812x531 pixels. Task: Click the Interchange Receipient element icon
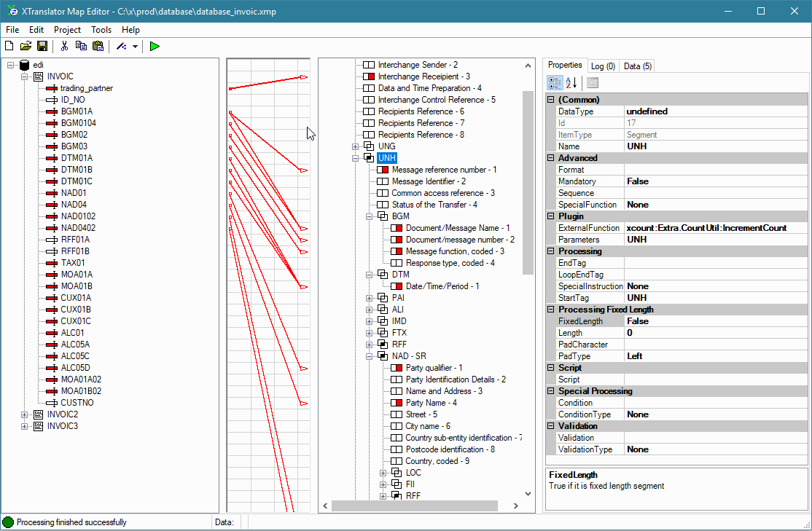(x=369, y=76)
